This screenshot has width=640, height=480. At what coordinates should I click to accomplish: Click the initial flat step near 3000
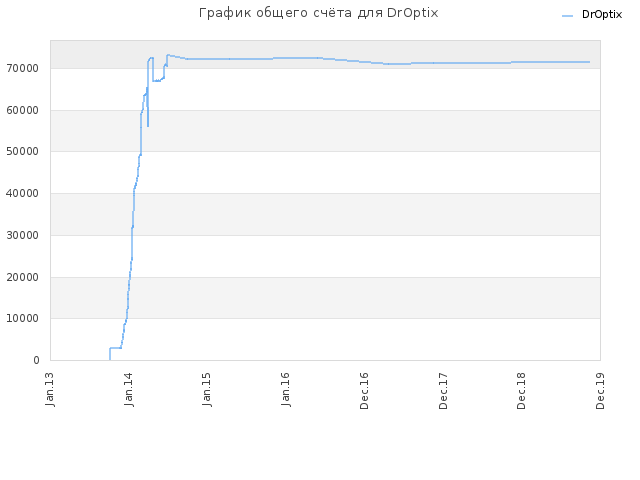[x=116, y=348]
